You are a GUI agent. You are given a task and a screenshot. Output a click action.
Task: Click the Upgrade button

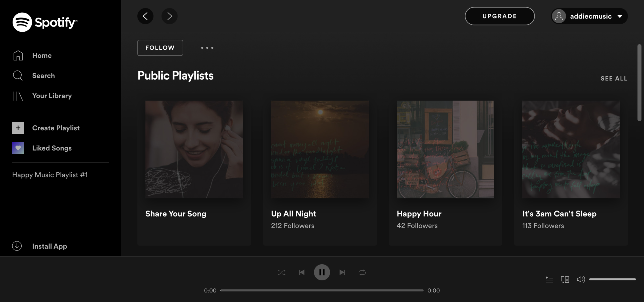coord(499,16)
